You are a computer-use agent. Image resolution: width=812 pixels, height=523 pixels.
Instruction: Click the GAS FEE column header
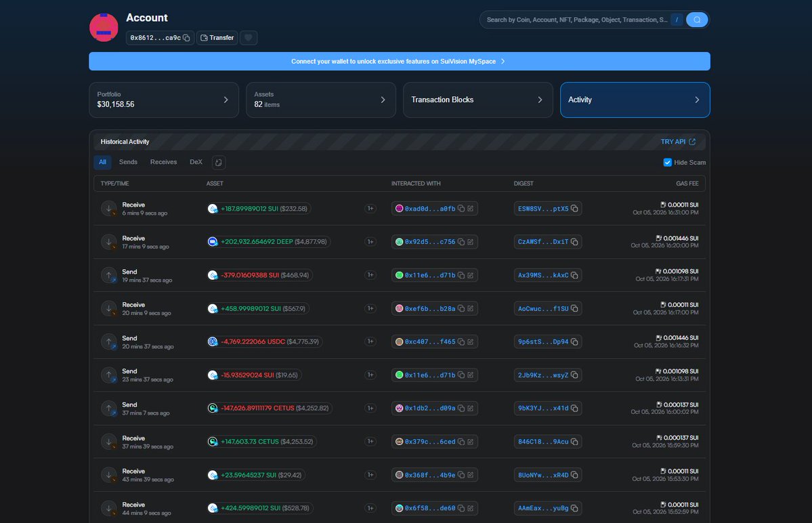[687, 184]
